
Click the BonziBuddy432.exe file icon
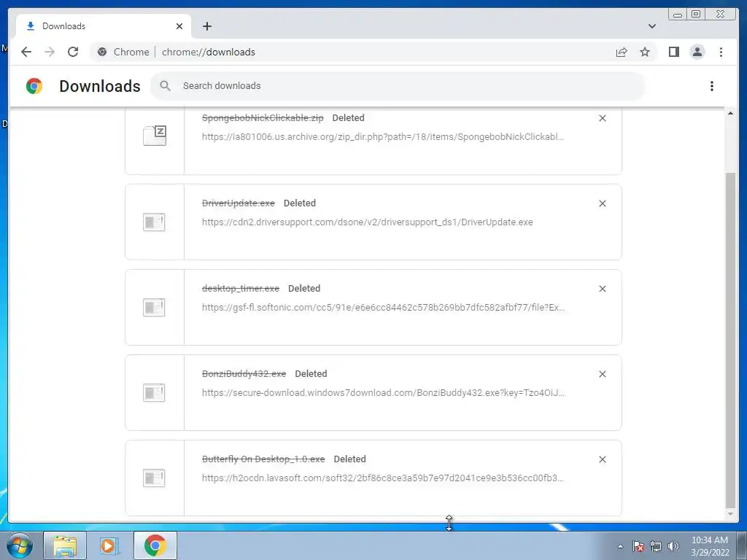tap(154, 392)
